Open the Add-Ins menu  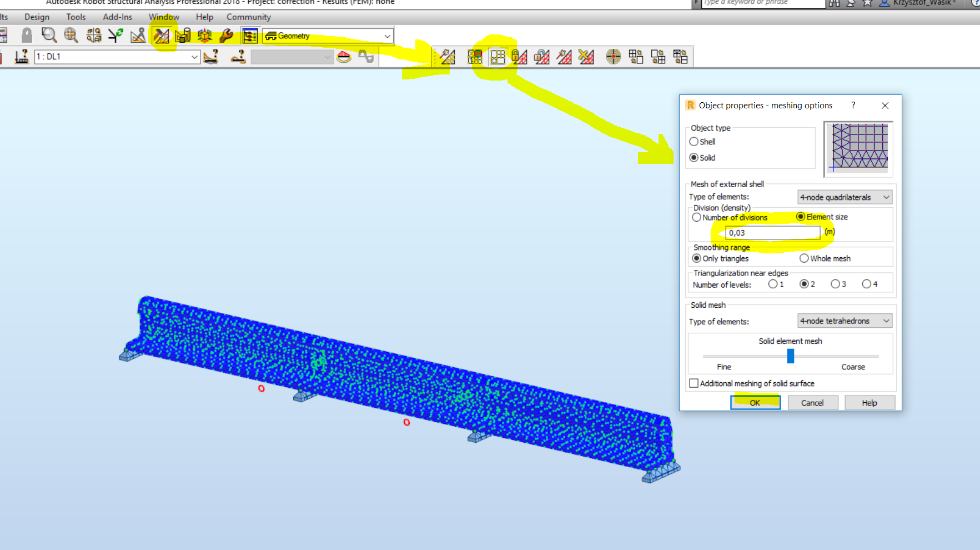(118, 17)
